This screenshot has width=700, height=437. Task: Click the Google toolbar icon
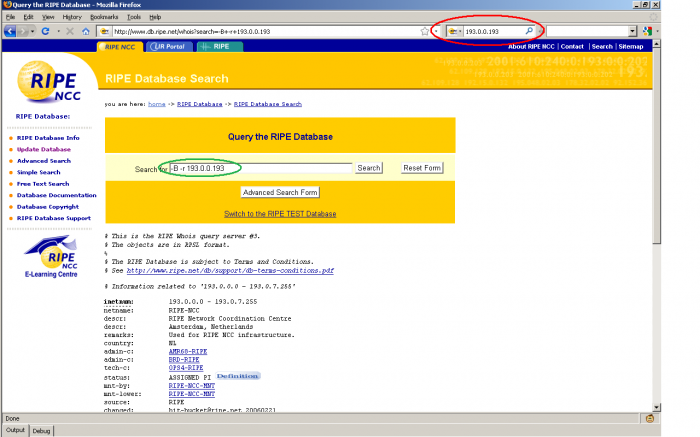click(646, 31)
